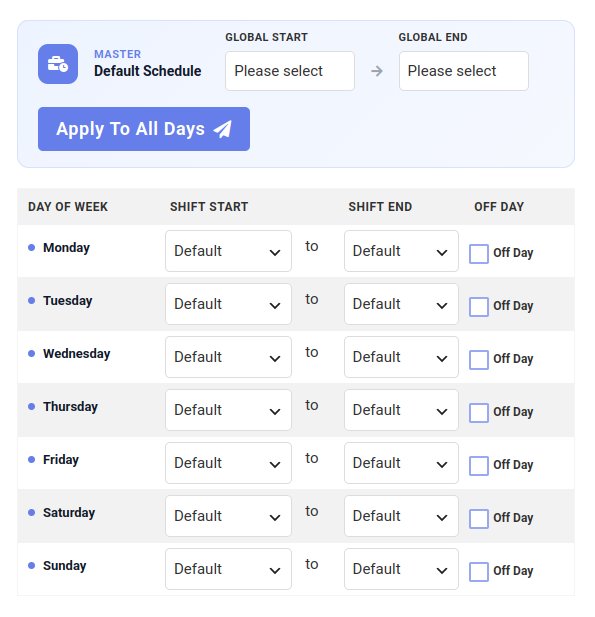Click the SHIFT END column header
This screenshot has width=595, height=617.
tap(380, 207)
